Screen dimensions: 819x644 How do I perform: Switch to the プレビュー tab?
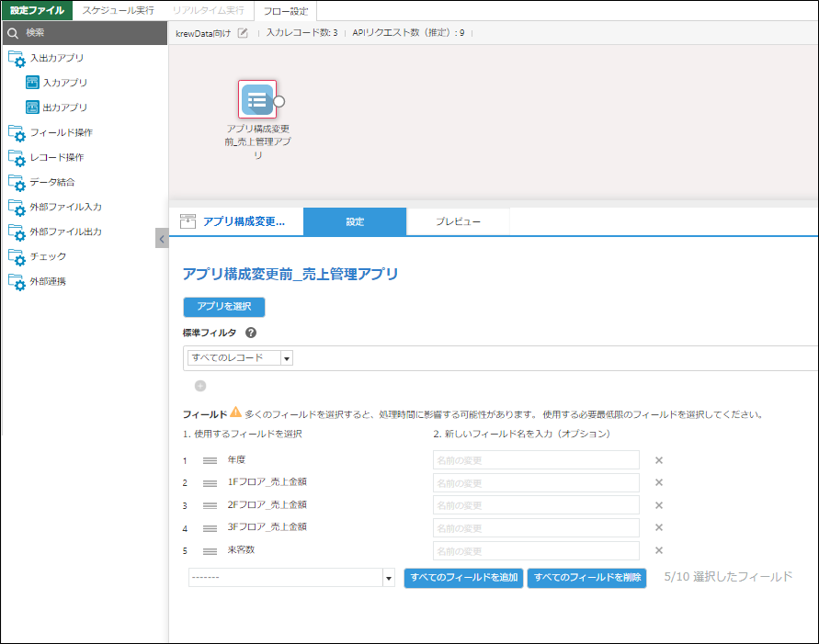tap(458, 222)
